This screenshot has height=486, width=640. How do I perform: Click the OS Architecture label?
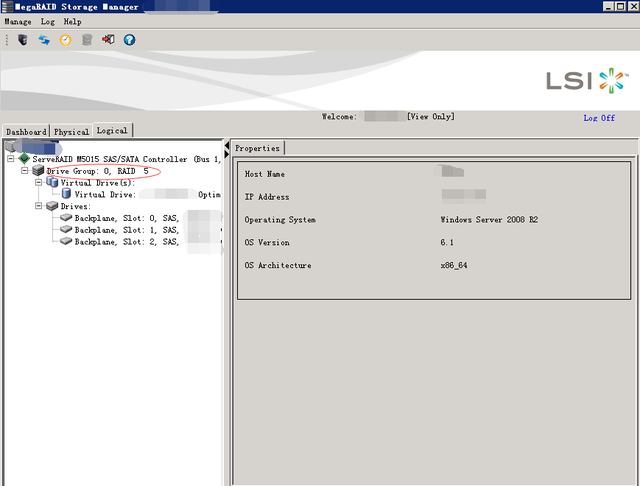(278, 265)
